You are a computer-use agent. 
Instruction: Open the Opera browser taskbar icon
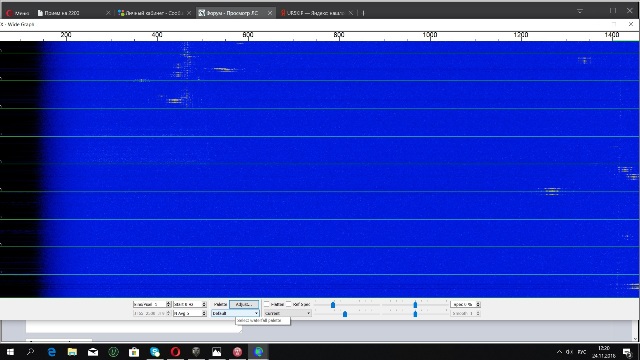pos(176,351)
